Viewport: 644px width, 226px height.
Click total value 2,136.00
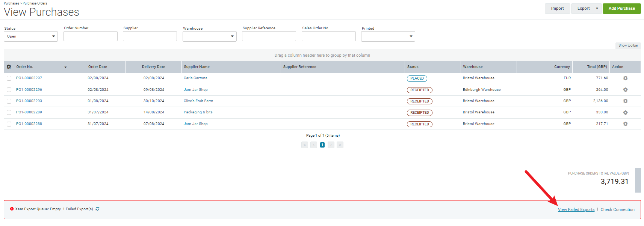600,101
